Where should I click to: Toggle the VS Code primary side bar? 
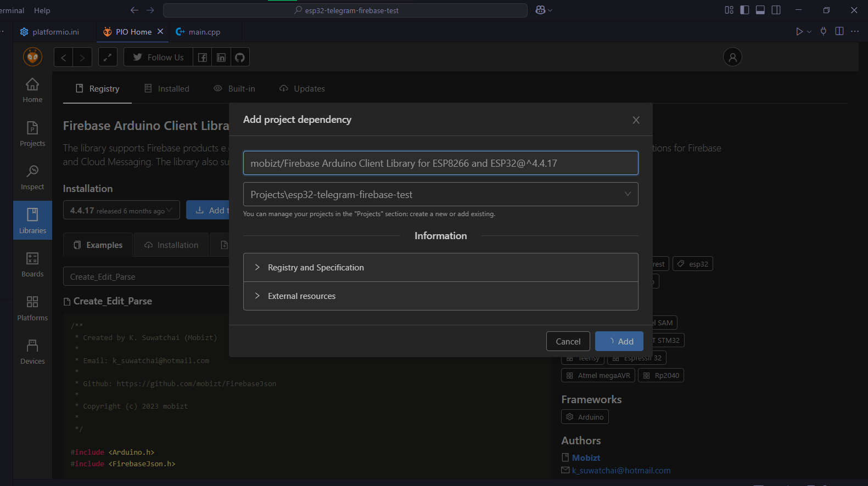744,10
